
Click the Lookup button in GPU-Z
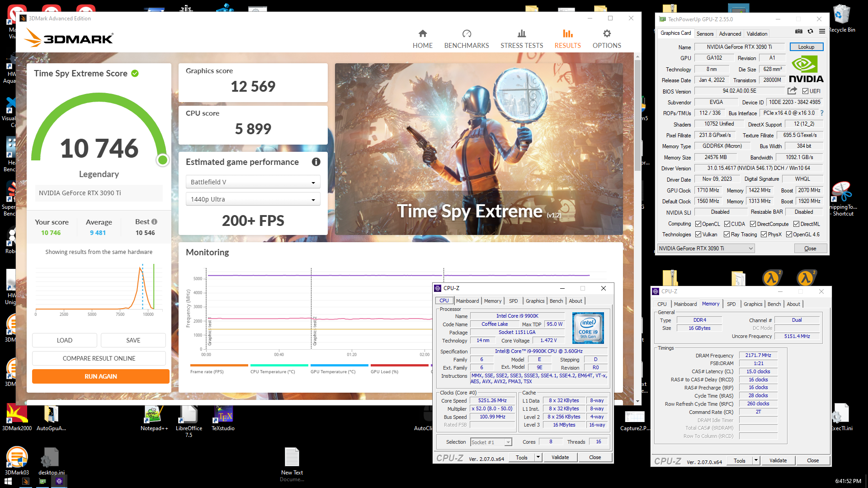coord(806,47)
